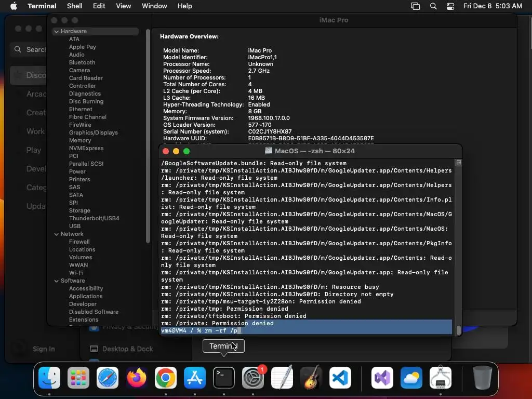532x399 pixels.
Task: Click the Terminal icon in the Dock
Action: [x=224, y=378]
